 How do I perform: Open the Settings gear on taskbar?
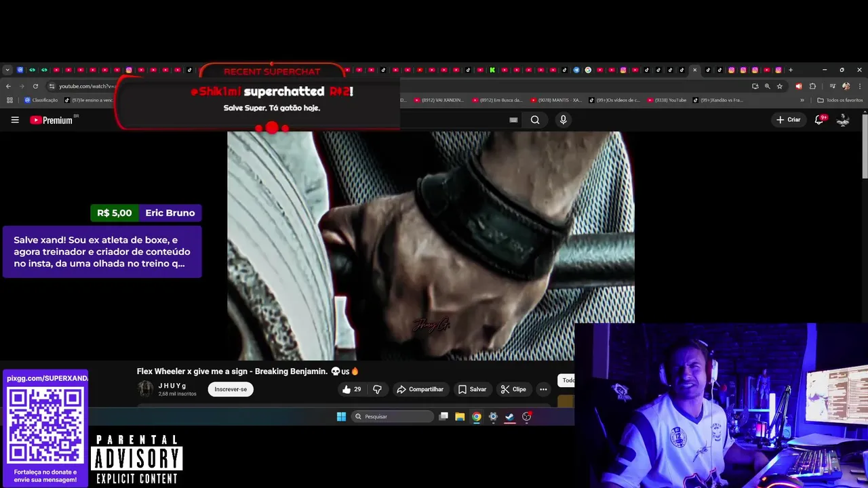493,417
